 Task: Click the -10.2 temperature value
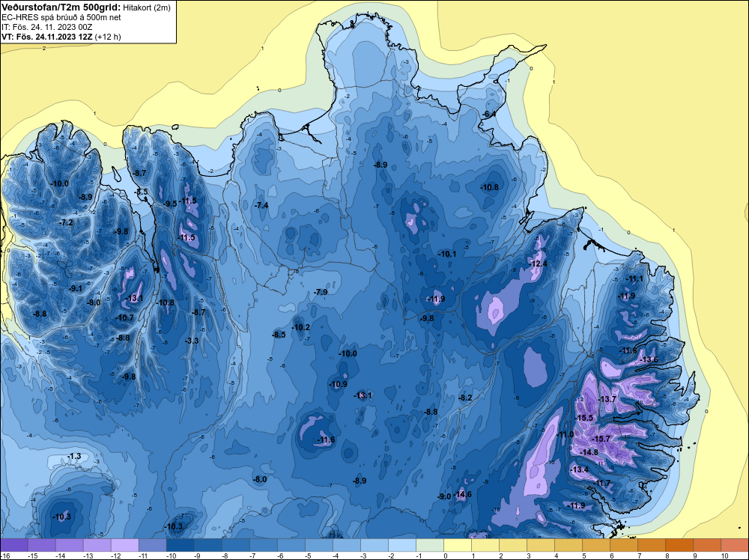click(x=301, y=327)
